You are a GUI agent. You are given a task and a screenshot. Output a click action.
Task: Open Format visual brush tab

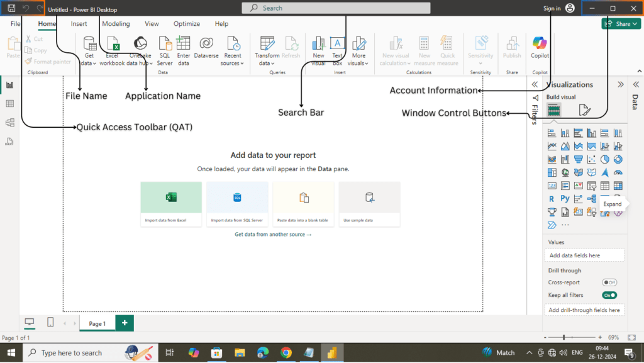point(584,110)
